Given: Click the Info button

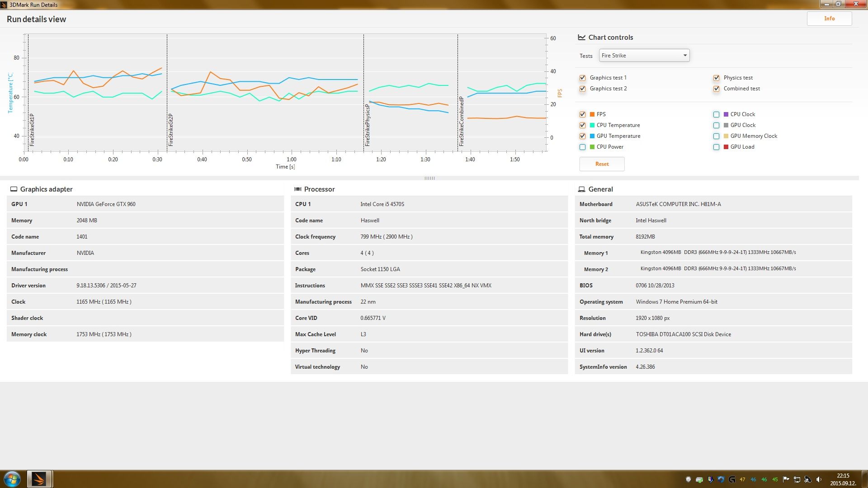Looking at the screenshot, I should [829, 19].
